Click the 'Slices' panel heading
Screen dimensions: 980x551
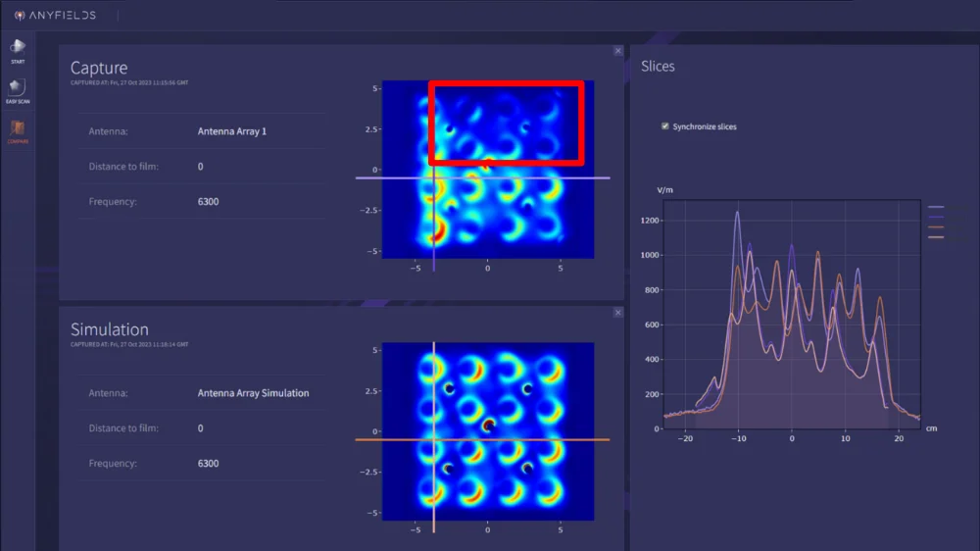tap(658, 67)
